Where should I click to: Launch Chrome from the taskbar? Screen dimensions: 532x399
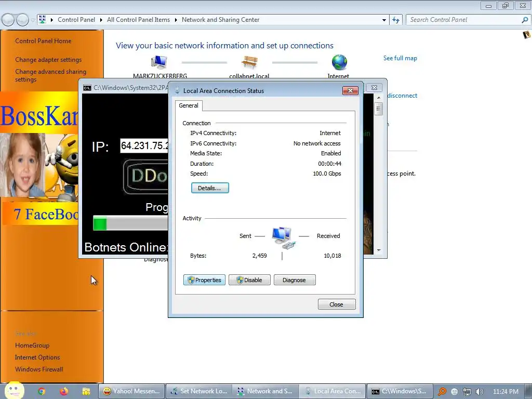pyautogui.click(x=42, y=391)
